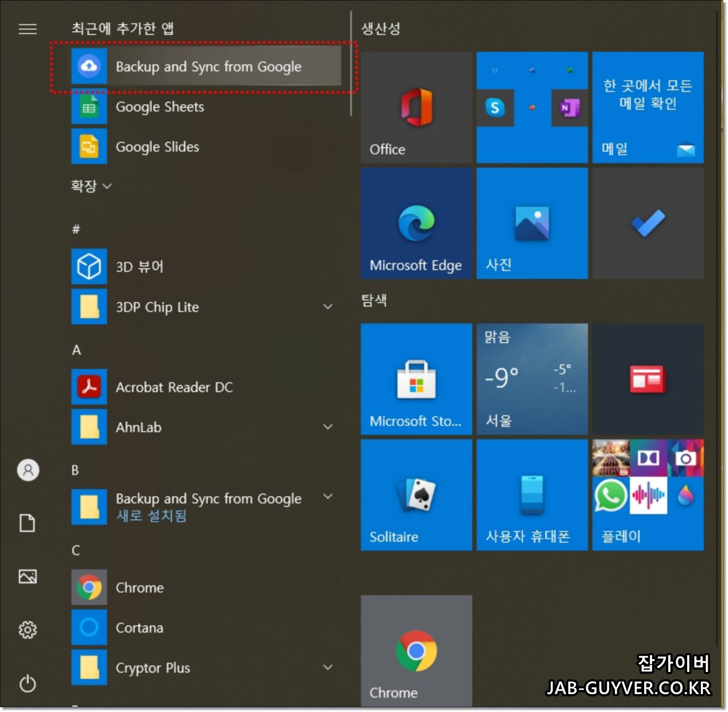The image size is (728, 712).
Task: Jump to the A letter index
Action: point(76,350)
